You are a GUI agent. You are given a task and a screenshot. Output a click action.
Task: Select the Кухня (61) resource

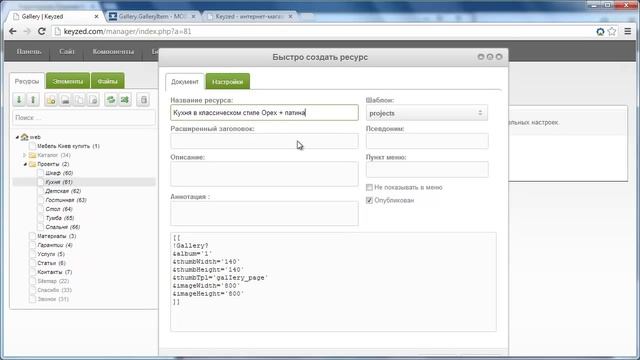[59, 182]
